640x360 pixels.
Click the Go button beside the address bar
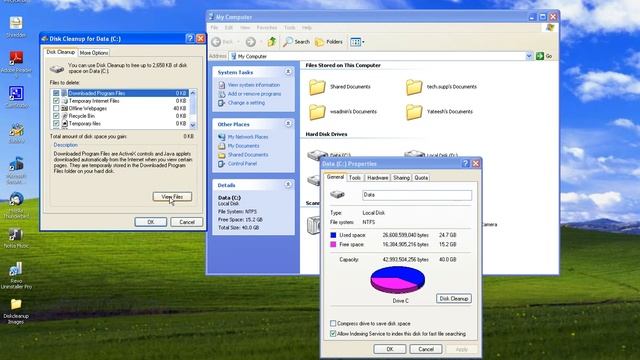tap(544, 56)
